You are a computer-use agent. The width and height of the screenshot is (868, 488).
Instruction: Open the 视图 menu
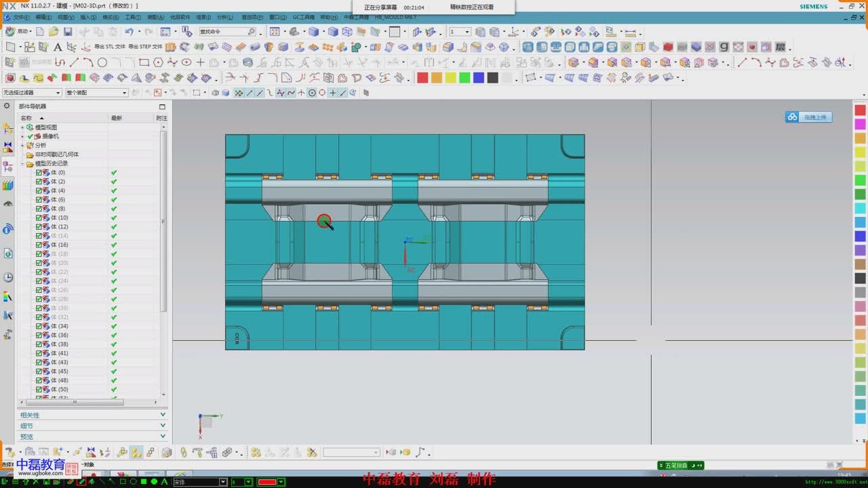click(66, 17)
